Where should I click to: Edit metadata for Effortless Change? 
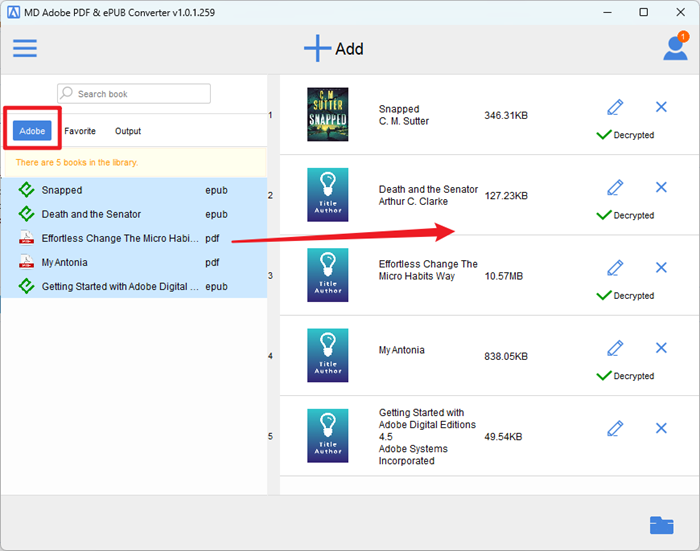(x=615, y=268)
